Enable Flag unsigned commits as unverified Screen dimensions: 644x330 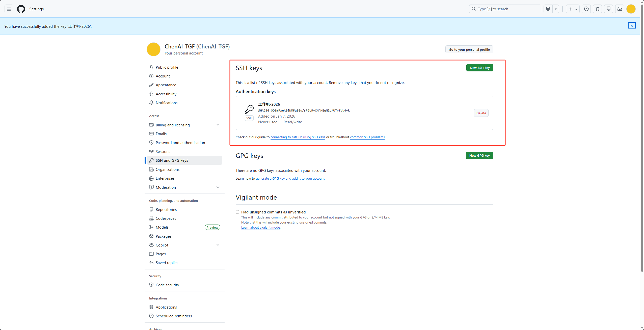pos(237,212)
